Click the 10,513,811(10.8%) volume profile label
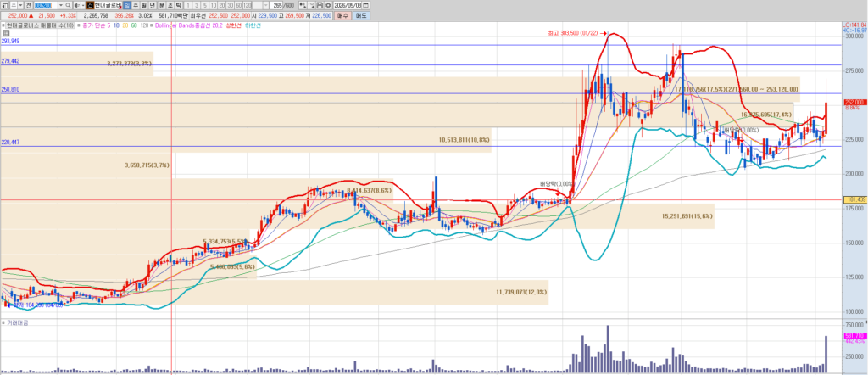868x375 pixels. point(464,140)
